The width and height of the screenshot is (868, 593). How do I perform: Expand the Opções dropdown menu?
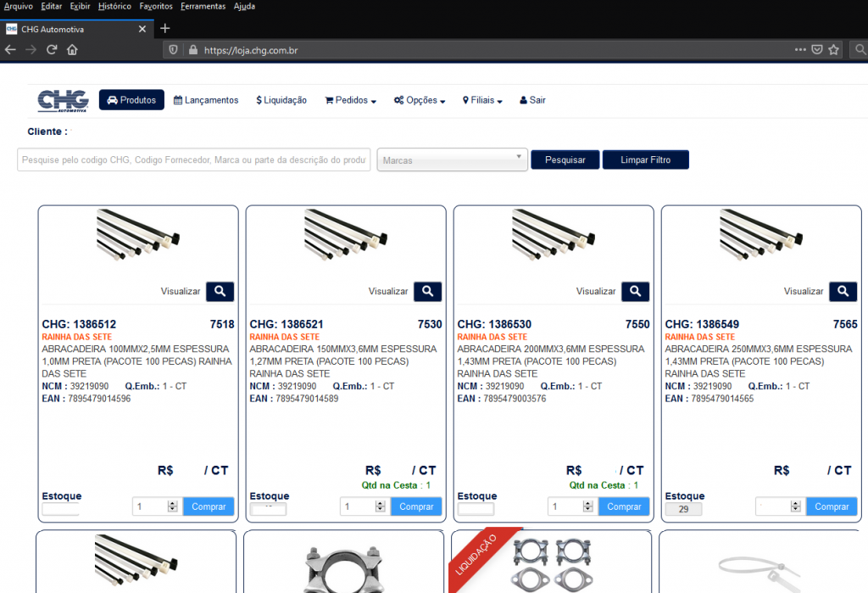point(420,100)
